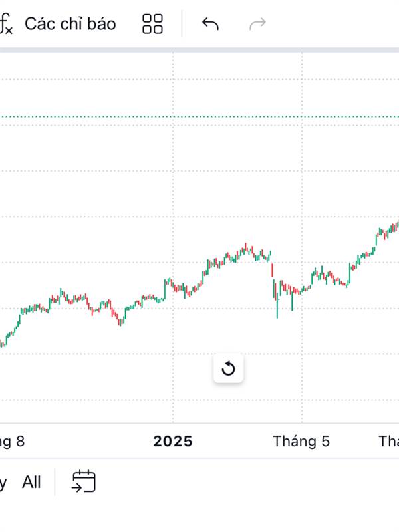The height and width of the screenshot is (532, 399).
Task: Click the time axis label ending in '8'
Action: [x=12, y=441]
